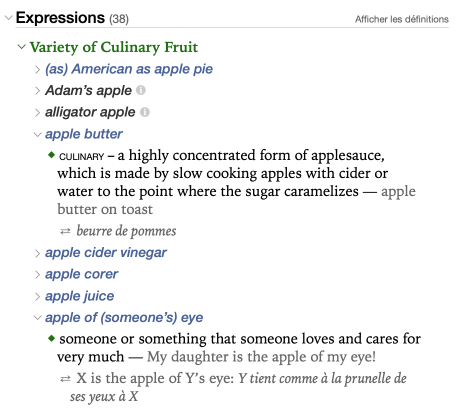Collapse the apple of (someone's) eye chevron
This screenshot has width=459, height=412.
[x=37, y=318]
